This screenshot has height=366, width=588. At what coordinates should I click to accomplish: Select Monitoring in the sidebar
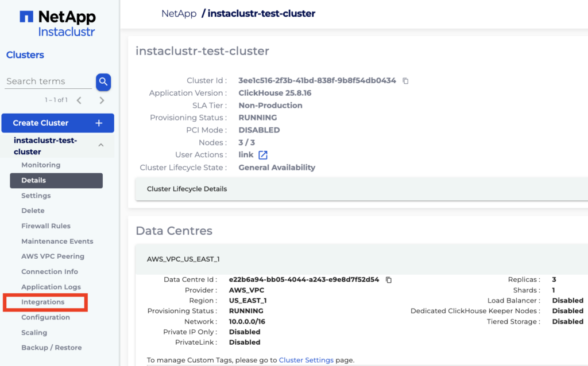pyautogui.click(x=41, y=165)
